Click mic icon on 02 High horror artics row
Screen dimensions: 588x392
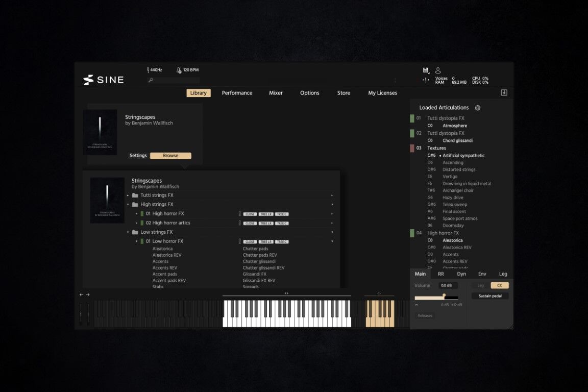239,223
